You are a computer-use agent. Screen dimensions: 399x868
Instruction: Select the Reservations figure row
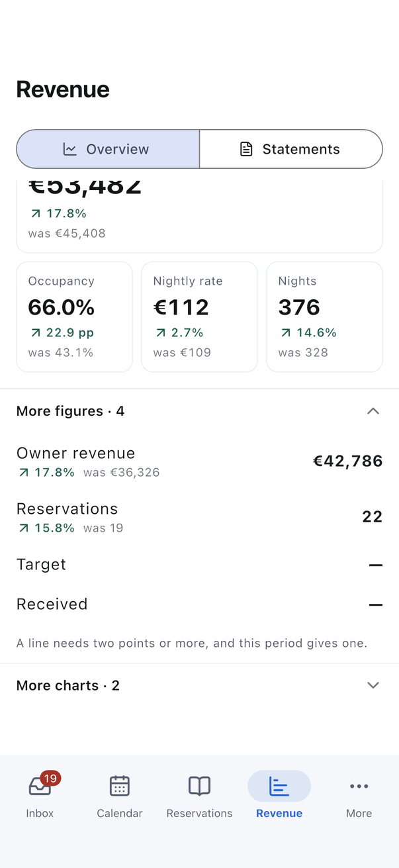(199, 516)
